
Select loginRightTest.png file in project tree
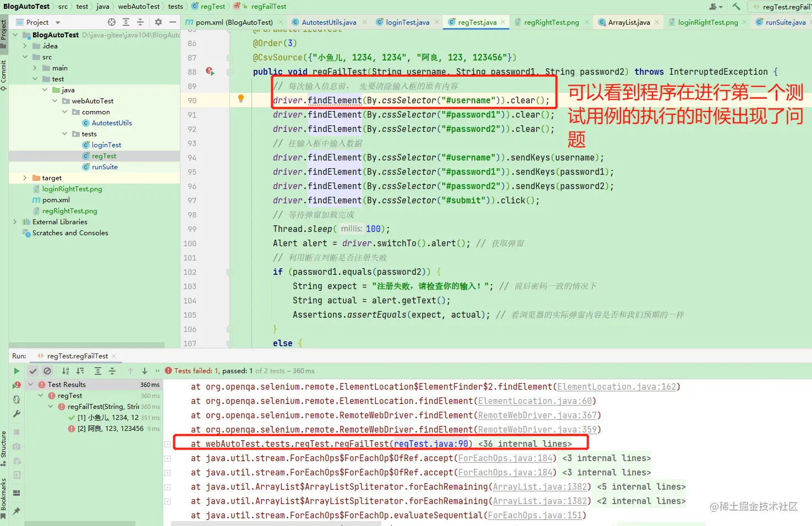point(72,189)
